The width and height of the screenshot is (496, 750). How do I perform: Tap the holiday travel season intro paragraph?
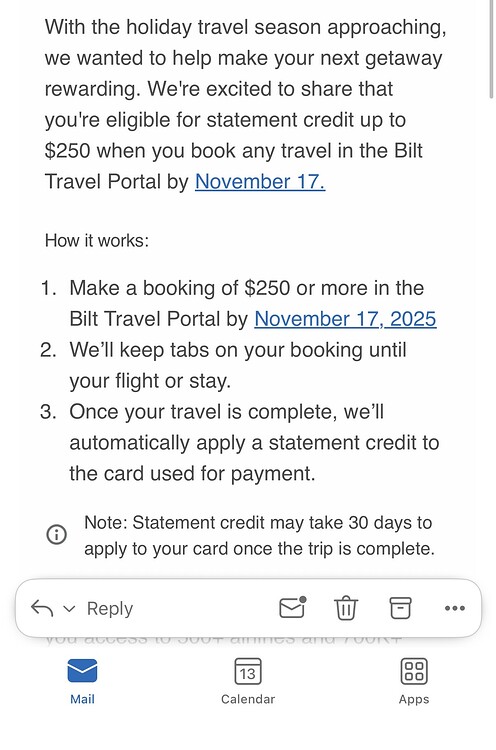coord(245,104)
